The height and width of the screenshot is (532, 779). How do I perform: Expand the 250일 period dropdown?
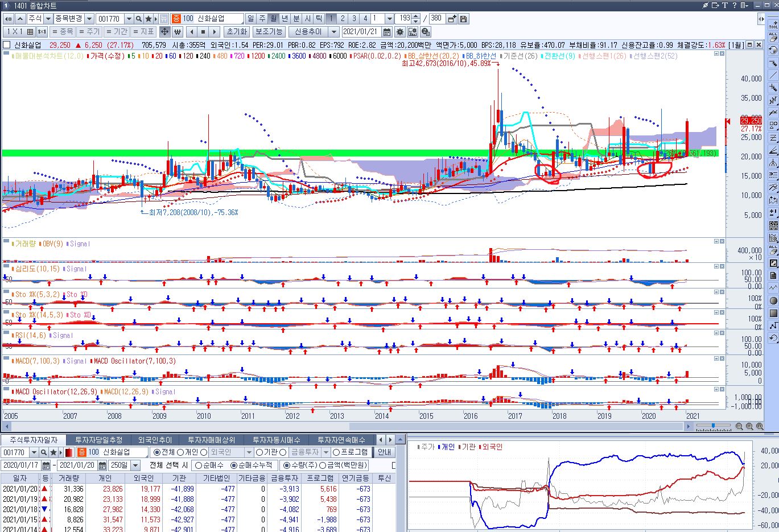coord(135,465)
